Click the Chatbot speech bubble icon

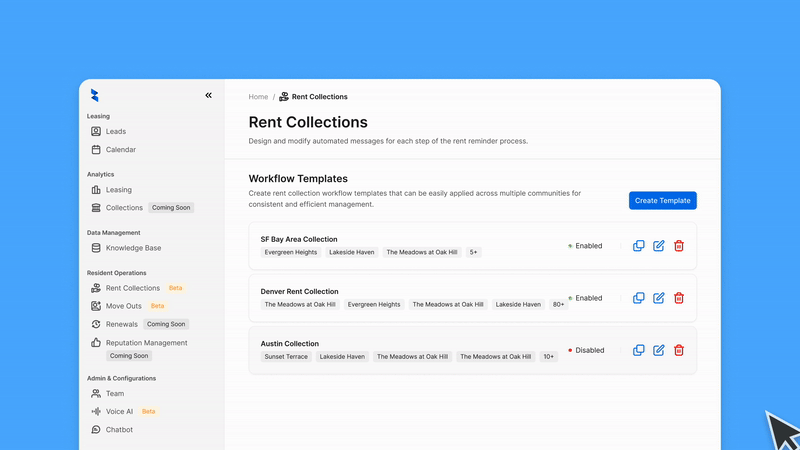tap(96, 430)
